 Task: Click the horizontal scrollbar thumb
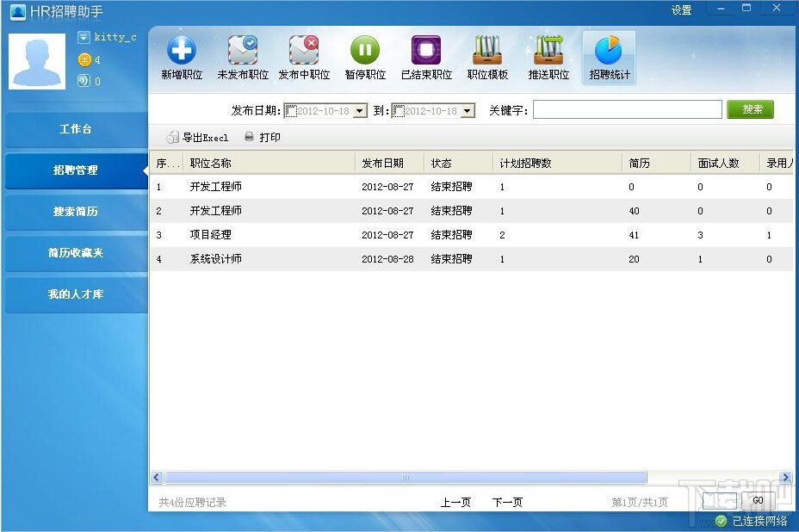(406, 478)
